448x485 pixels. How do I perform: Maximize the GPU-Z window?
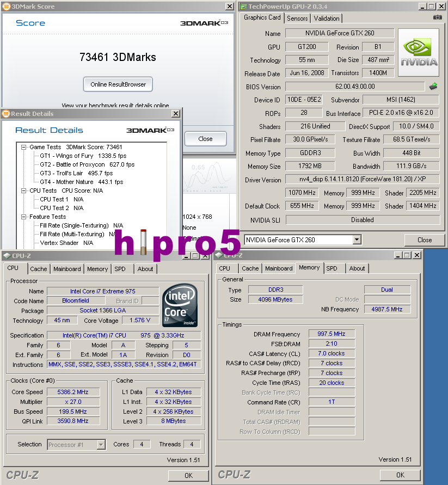point(432,6)
